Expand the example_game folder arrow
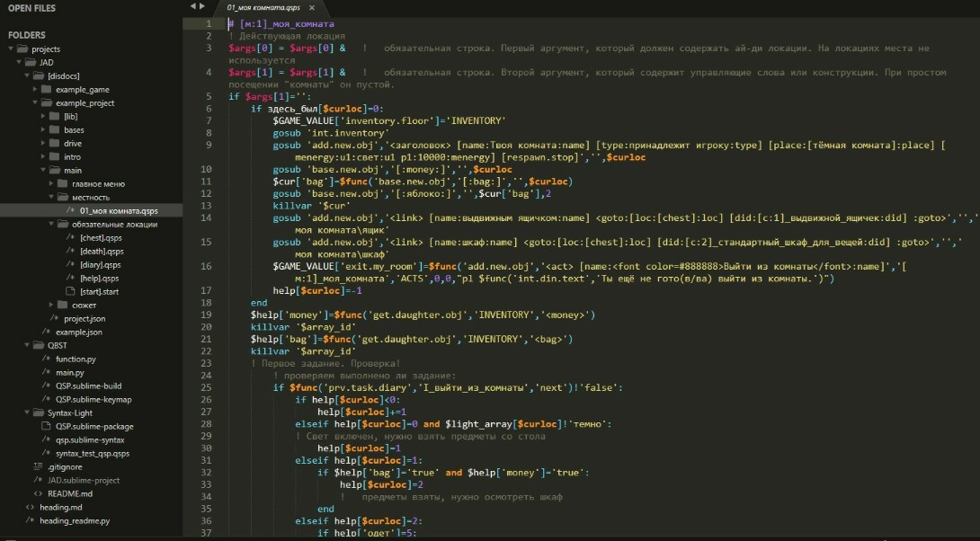This screenshot has width=980, height=541. (x=36, y=89)
